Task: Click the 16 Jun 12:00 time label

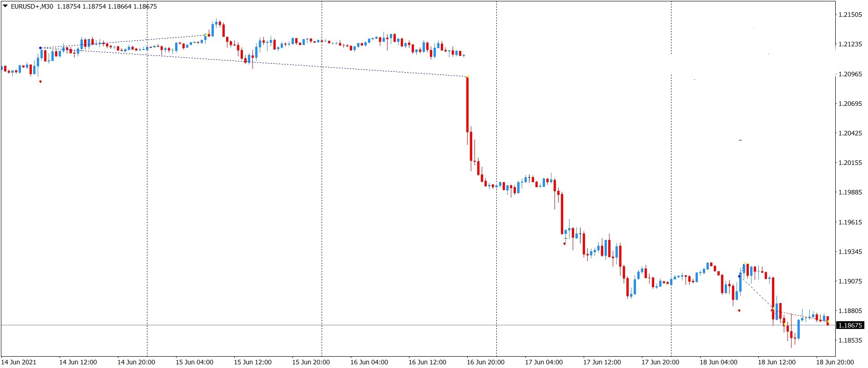Action: 427,362
